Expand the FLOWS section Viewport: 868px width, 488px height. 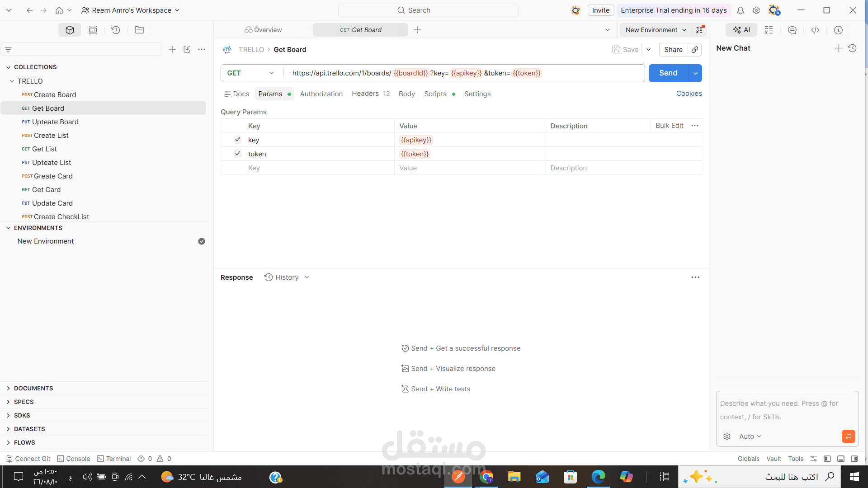click(x=8, y=443)
